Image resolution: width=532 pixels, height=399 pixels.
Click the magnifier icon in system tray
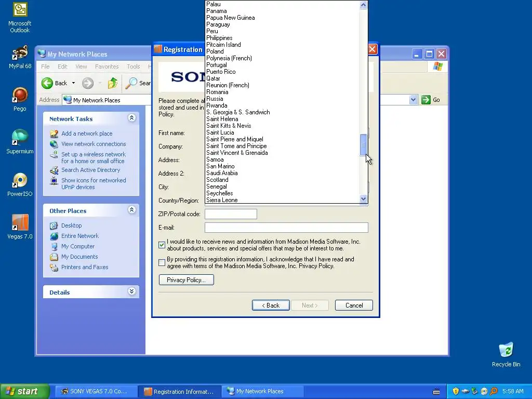coord(494,391)
